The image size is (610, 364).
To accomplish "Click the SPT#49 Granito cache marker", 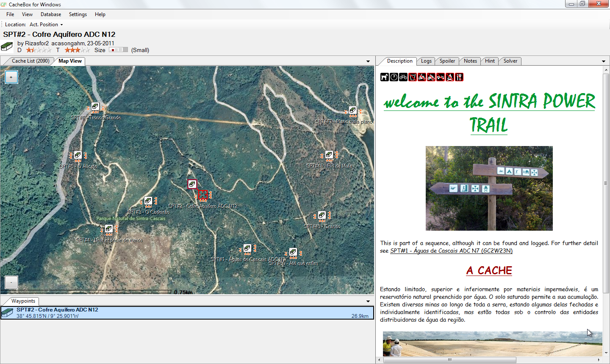I will [322, 215].
